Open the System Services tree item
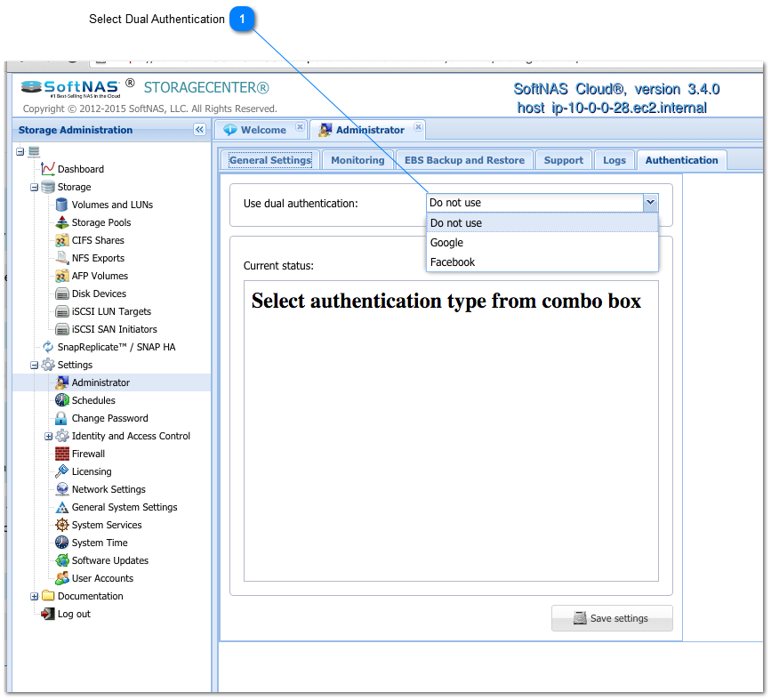Viewport: 771px width, 700px height. [x=107, y=525]
